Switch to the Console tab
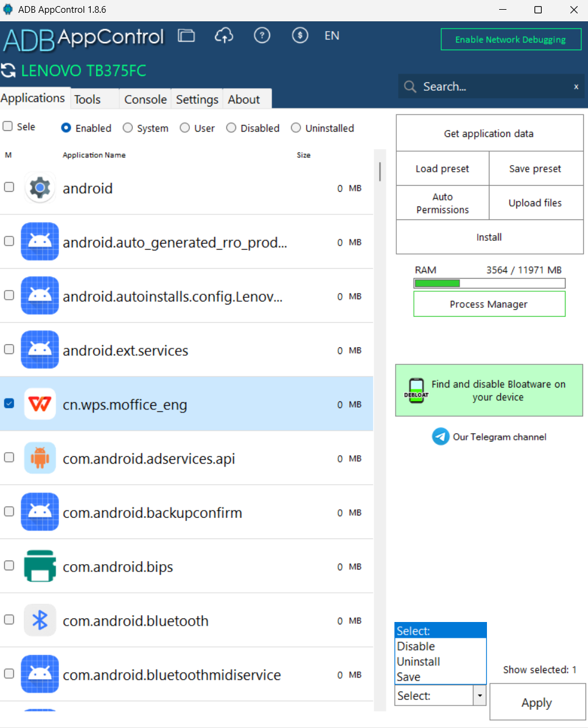This screenshot has height=728, width=588. (x=145, y=99)
